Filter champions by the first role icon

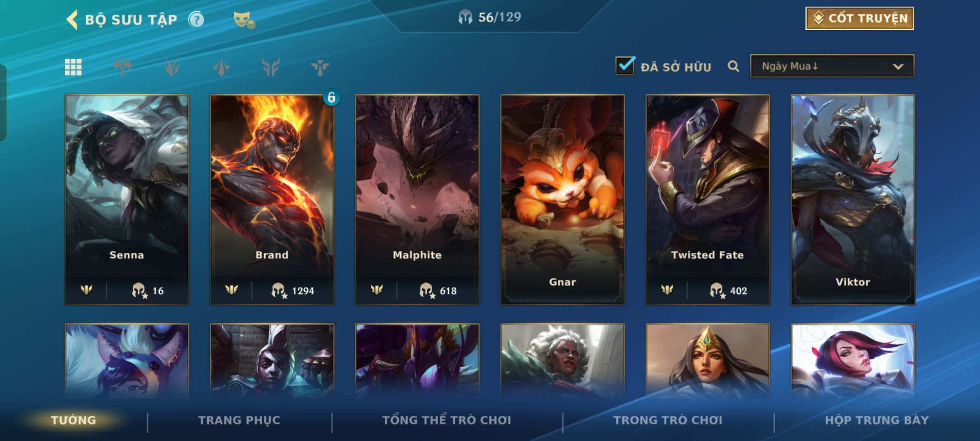click(x=122, y=67)
